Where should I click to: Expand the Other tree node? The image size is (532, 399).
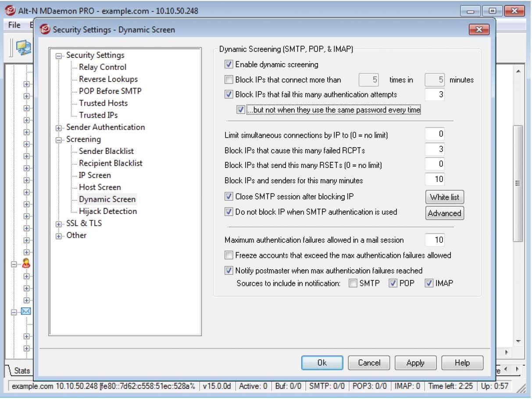point(59,236)
